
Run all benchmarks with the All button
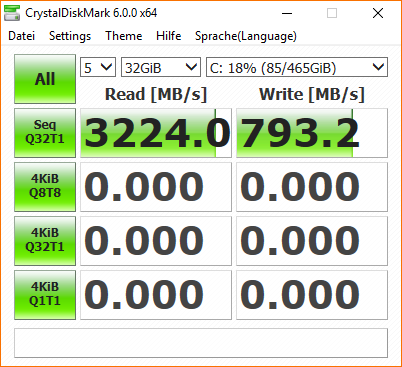45,79
